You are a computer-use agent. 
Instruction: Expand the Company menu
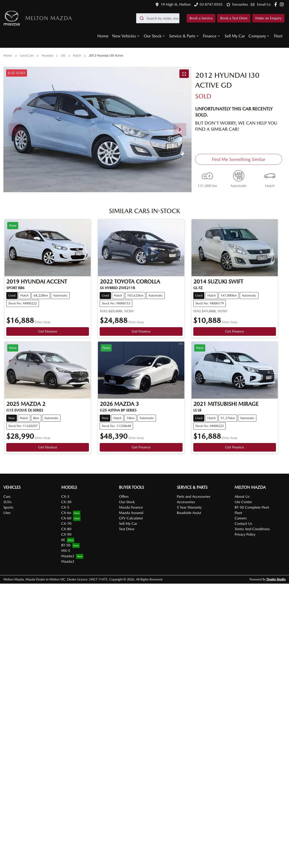(259, 36)
